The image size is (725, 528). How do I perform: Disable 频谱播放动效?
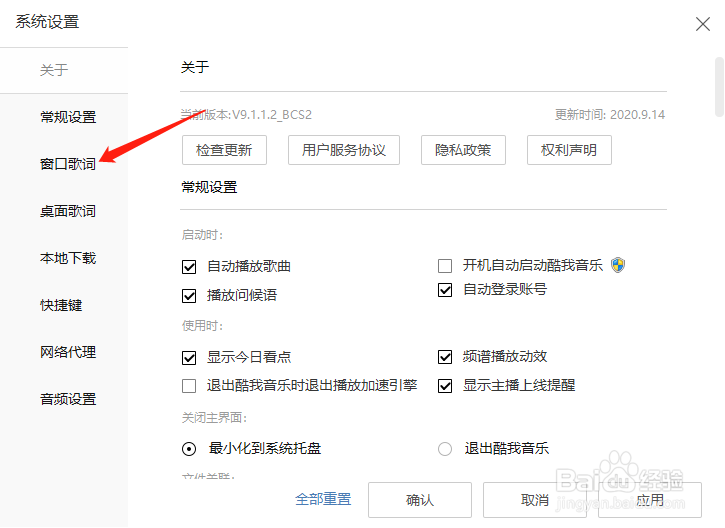click(445, 357)
